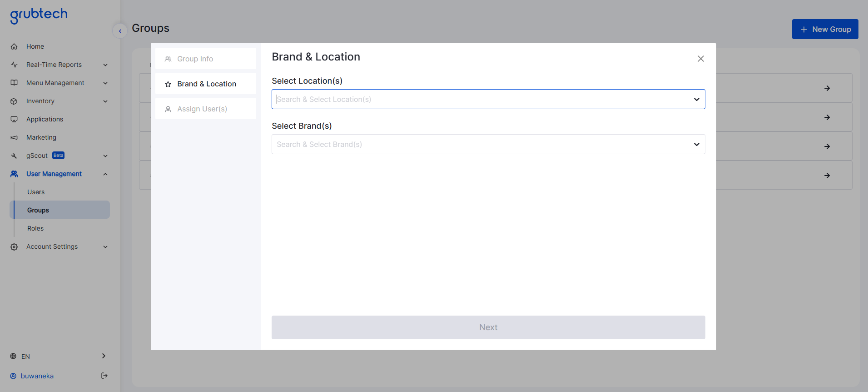This screenshot has width=868, height=392.
Task: Click the Home house icon
Action: (x=14, y=46)
